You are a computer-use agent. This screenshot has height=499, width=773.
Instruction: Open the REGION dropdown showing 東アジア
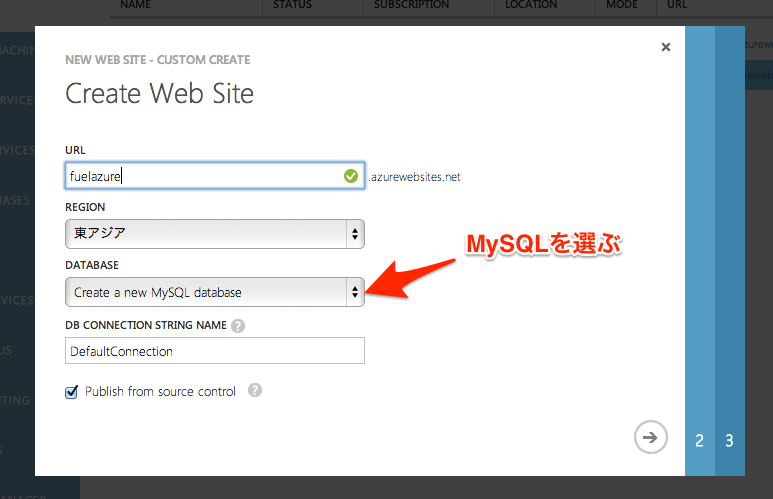click(214, 234)
